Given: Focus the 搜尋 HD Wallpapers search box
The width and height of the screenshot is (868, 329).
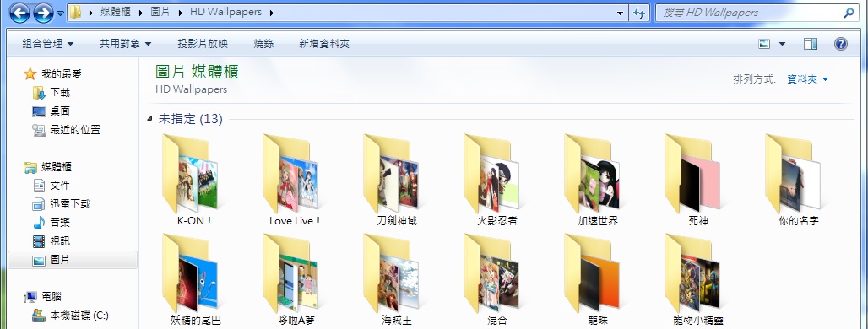Looking at the screenshot, I should pos(757,12).
